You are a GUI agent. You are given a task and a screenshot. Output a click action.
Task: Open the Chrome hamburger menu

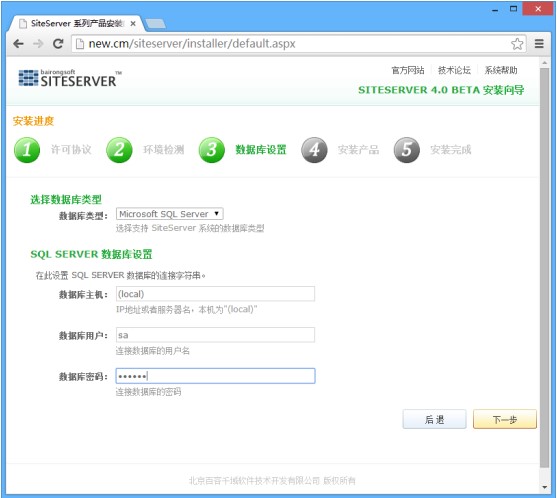click(x=539, y=44)
